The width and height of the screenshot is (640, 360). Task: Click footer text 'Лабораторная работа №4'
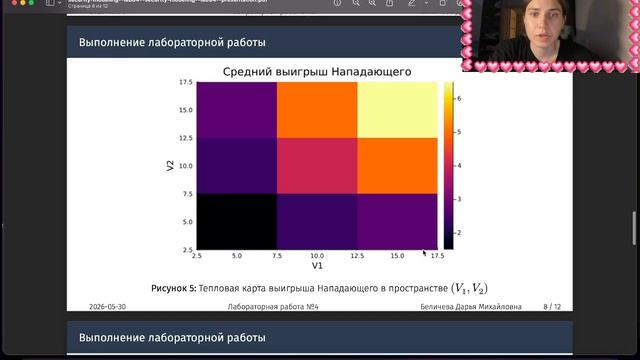(273, 307)
